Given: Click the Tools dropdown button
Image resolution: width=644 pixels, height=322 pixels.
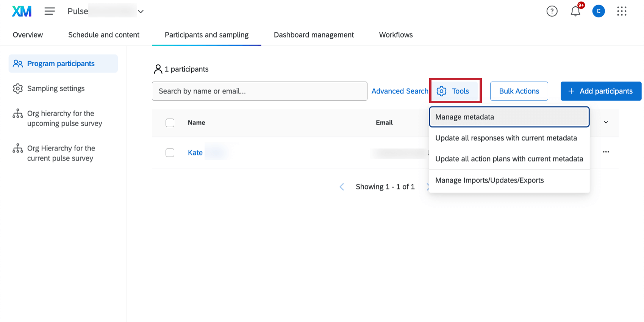Looking at the screenshot, I should pos(455,91).
